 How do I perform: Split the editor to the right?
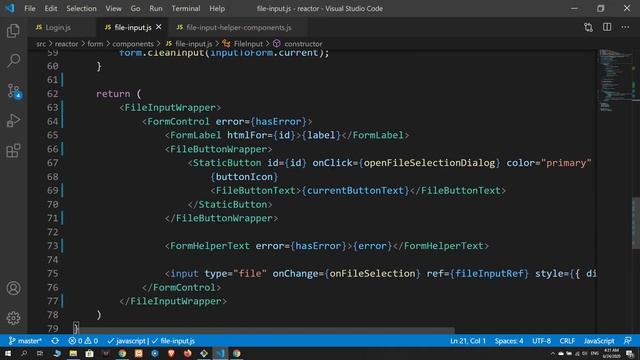tap(607, 27)
